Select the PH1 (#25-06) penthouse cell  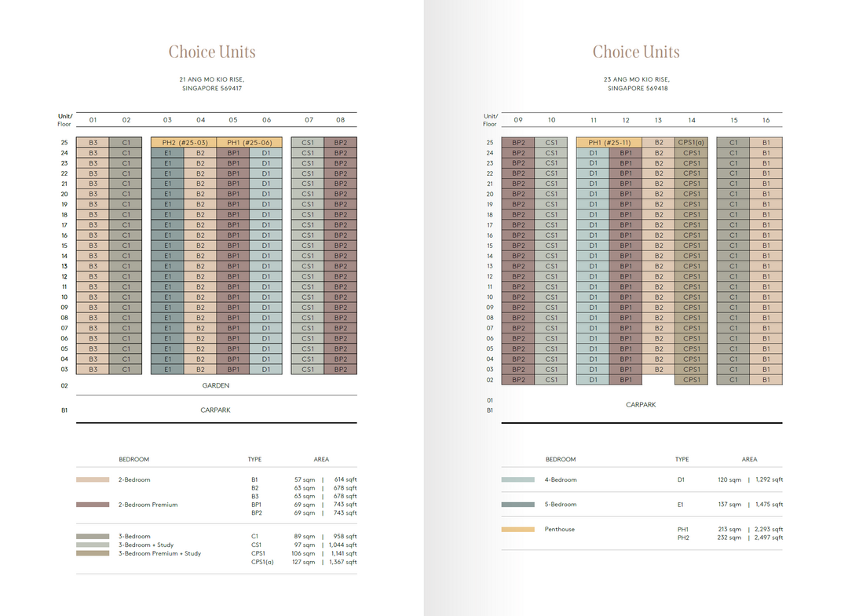[250, 143]
